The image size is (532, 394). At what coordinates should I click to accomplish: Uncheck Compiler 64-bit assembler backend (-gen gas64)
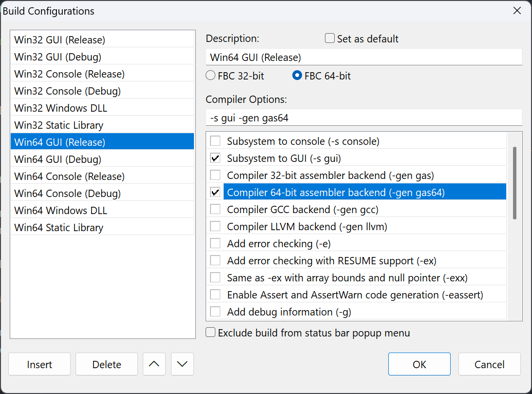pyautogui.click(x=215, y=192)
